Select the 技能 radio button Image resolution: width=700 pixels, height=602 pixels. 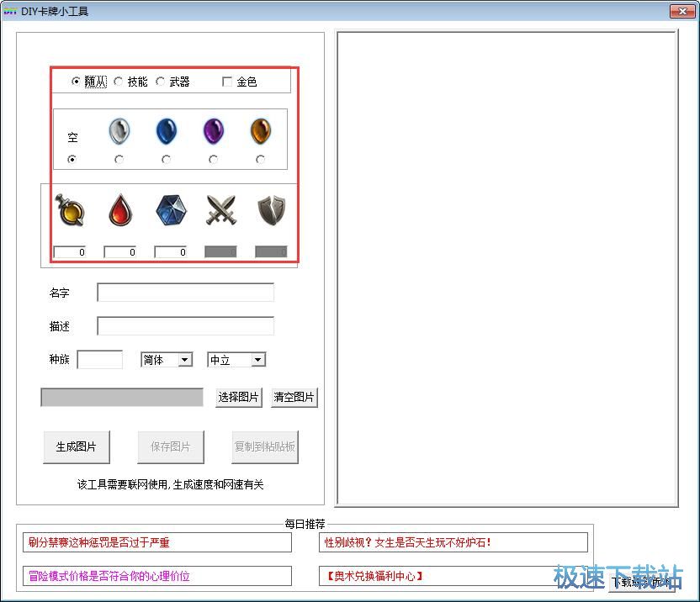(x=119, y=82)
